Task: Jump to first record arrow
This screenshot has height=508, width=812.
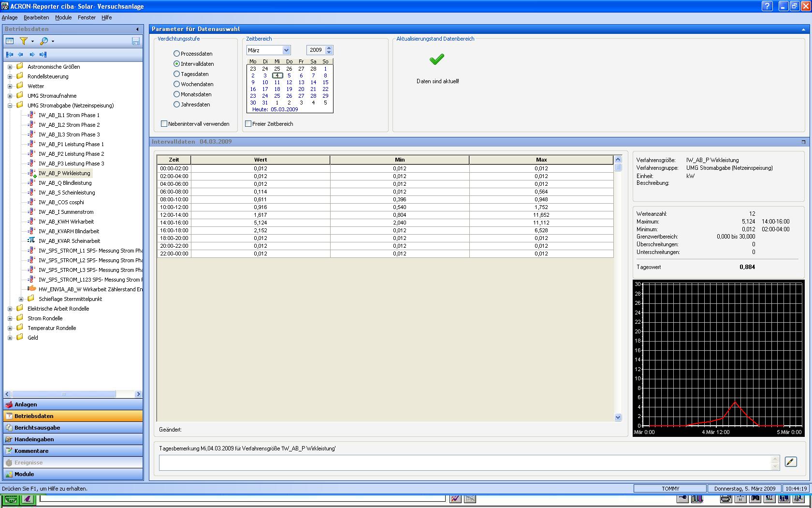Action: click(x=10, y=55)
